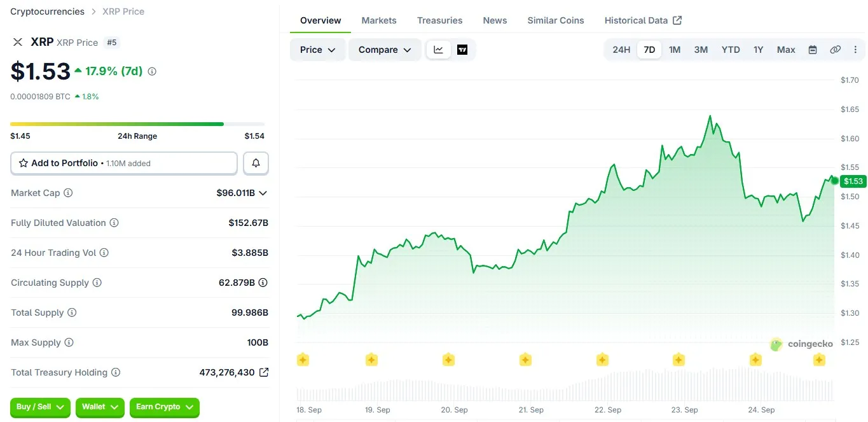Open chart more options menu
Image resolution: width=868 pixels, height=422 pixels.
click(x=855, y=50)
